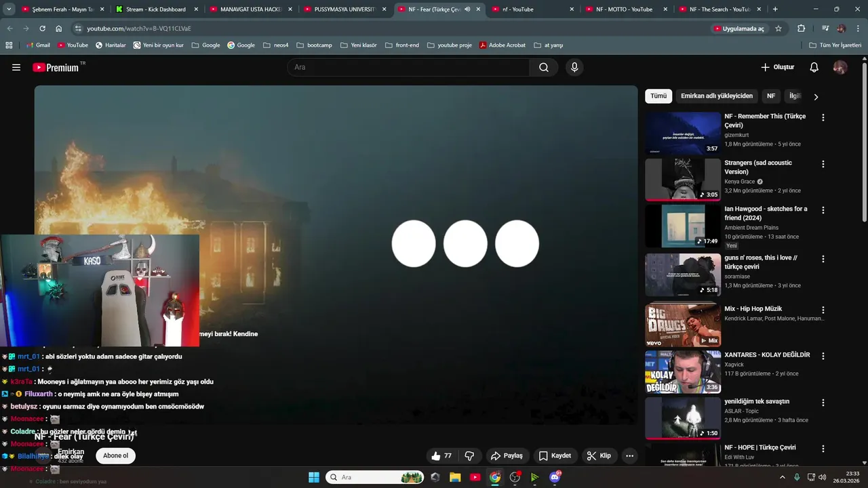The height and width of the screenshot is (488, 868).
Task: Open options for yenildiğim tek savaştın video
Action: [x=823, y=403]
